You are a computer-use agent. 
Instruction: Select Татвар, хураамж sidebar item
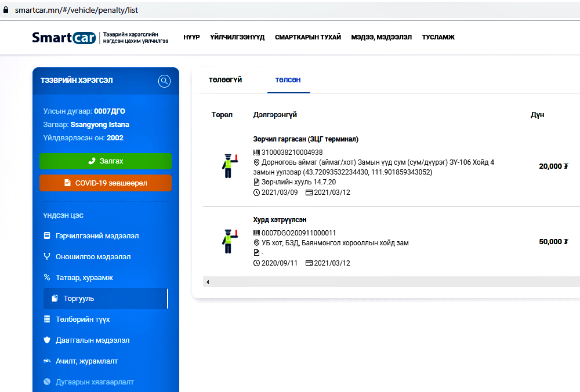(x=84, y=278)
